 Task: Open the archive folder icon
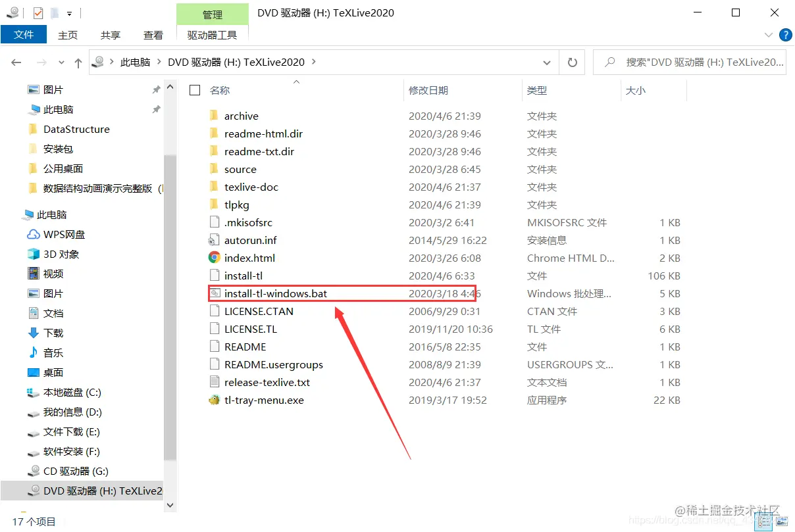pyautogui.click(x=214, y=116)
